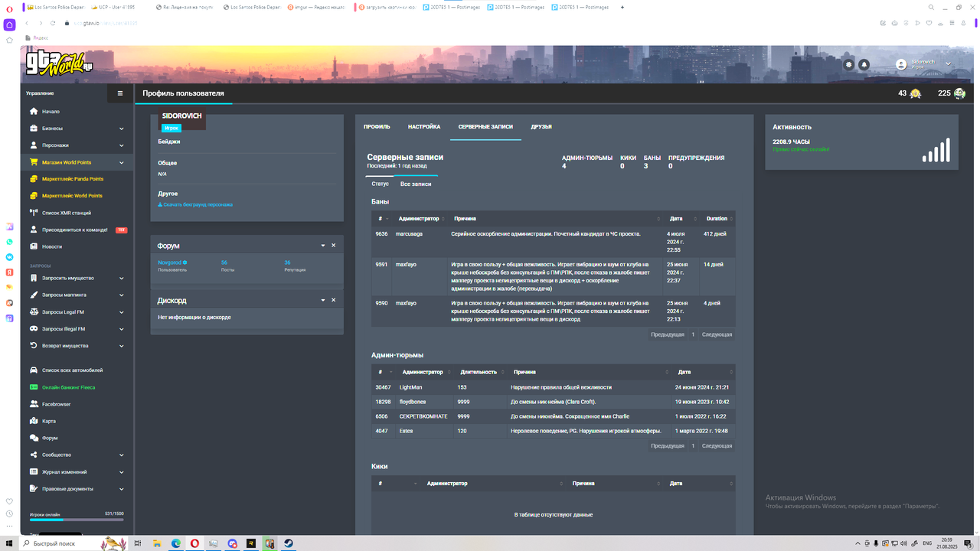Click the Steam icon in the taskbar
The image size is (980, 551).
pos(290,543)
